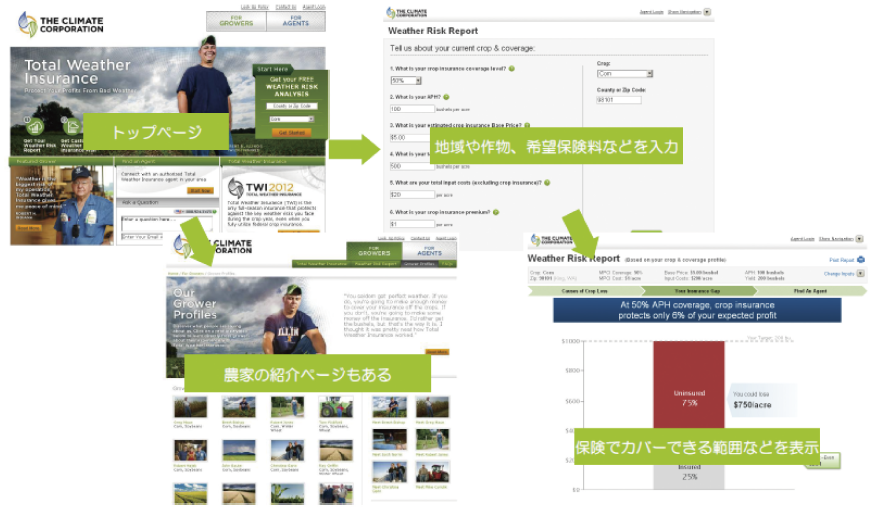Screen dimensions: 873x510
Task: Click the Enter a question here text box
Action: pos(166,223)
